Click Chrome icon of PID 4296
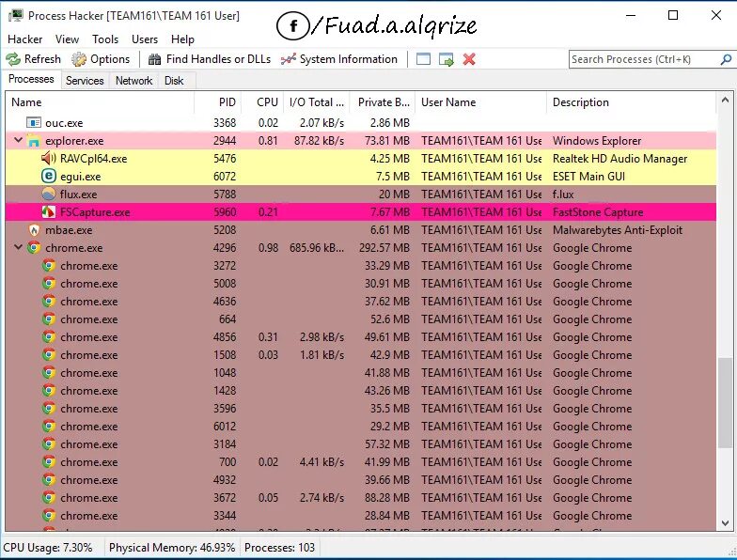The width and height of the screenshot is (737, 560). point(34,248)
